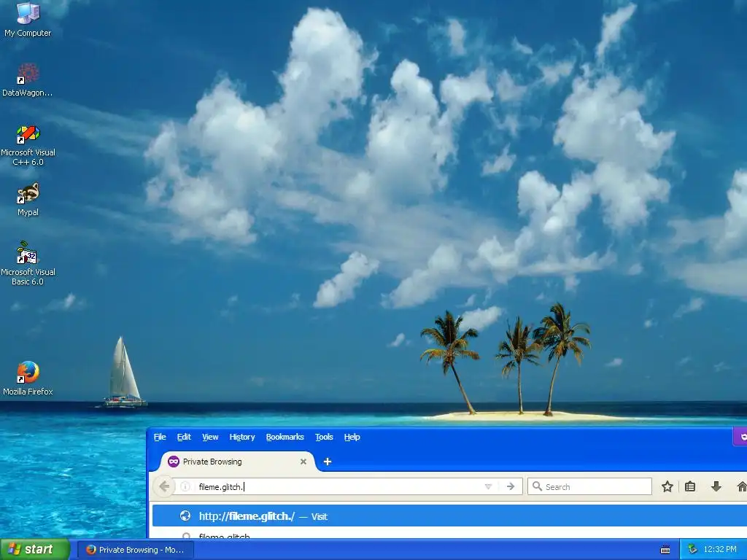Viewport: 747px width, 560px height.
Task: Show site information icon in address bar
Action: pyautogui.click(x=185, y=486)
